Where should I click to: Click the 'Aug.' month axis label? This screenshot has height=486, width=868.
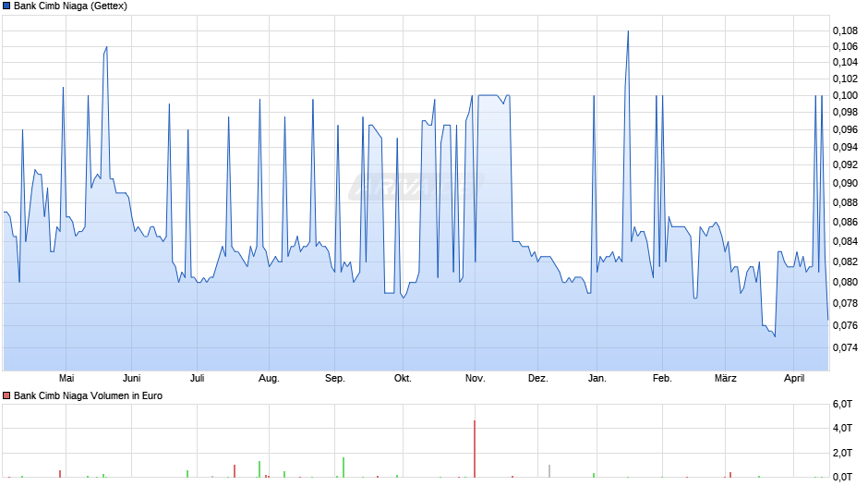[x=269, y=379]
